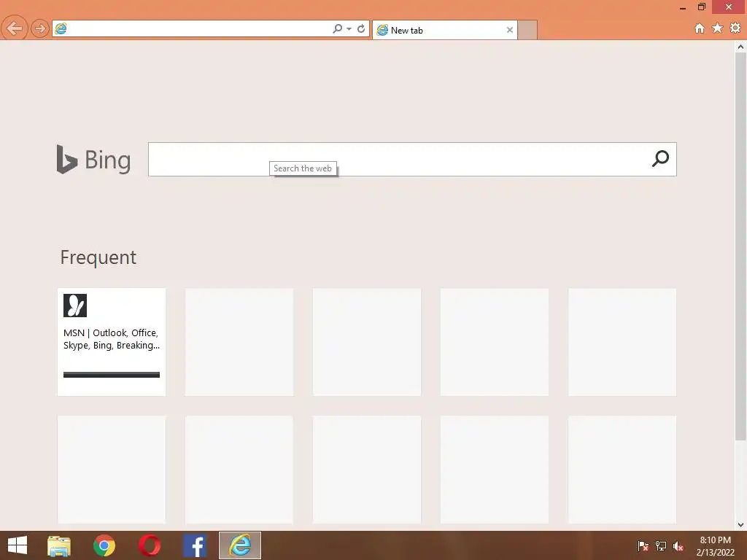
Task: Click the Bing logo
Action: pos(93,160)
